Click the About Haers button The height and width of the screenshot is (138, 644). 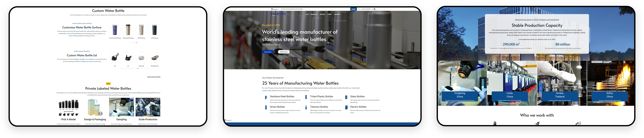coord(268,52)
